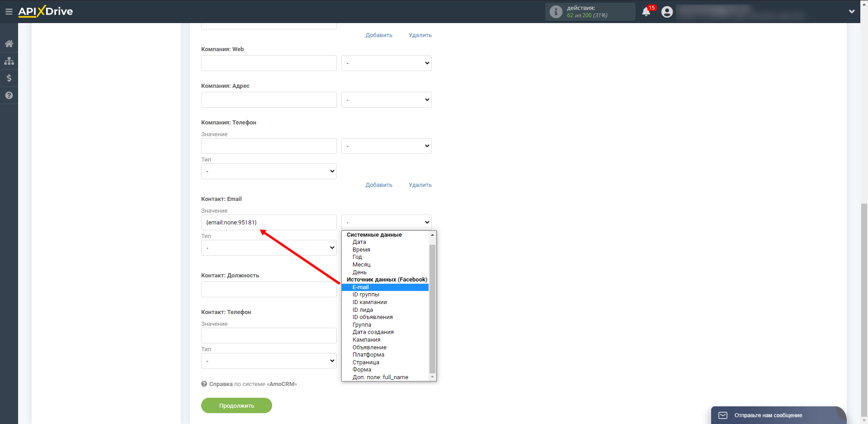The height and width of the screenshot is (424, 868).
Task: Click the действия 62 из 200 counter
Action: point(590,12)
